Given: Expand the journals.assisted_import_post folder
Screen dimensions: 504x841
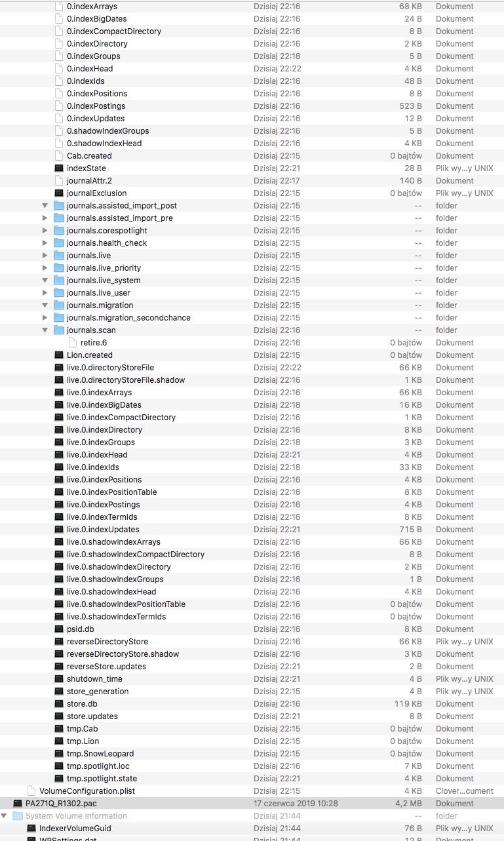Looking at the screenshot, I should (45, 206).
